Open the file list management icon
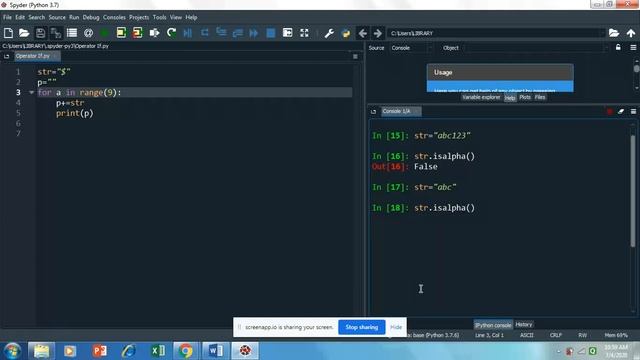640x360 pixels. (72, 33)
